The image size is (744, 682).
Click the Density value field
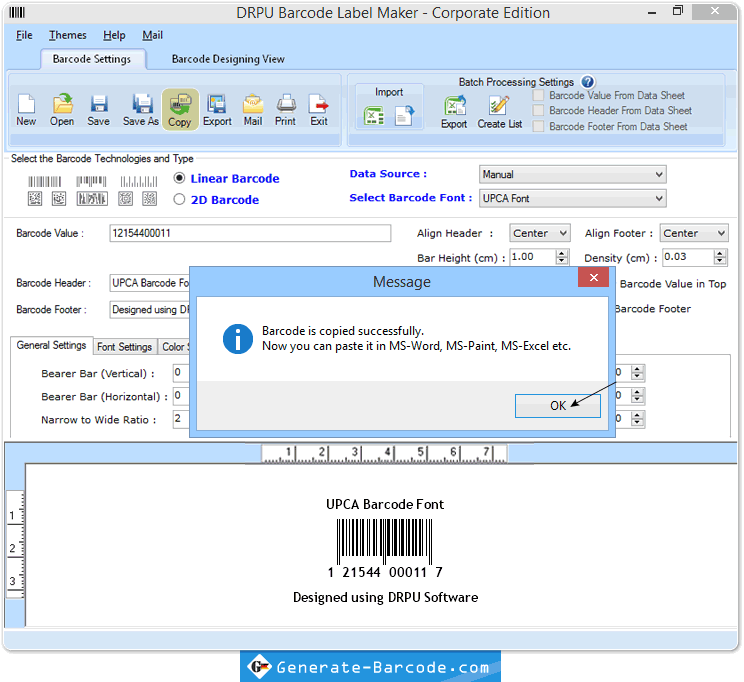688,257
